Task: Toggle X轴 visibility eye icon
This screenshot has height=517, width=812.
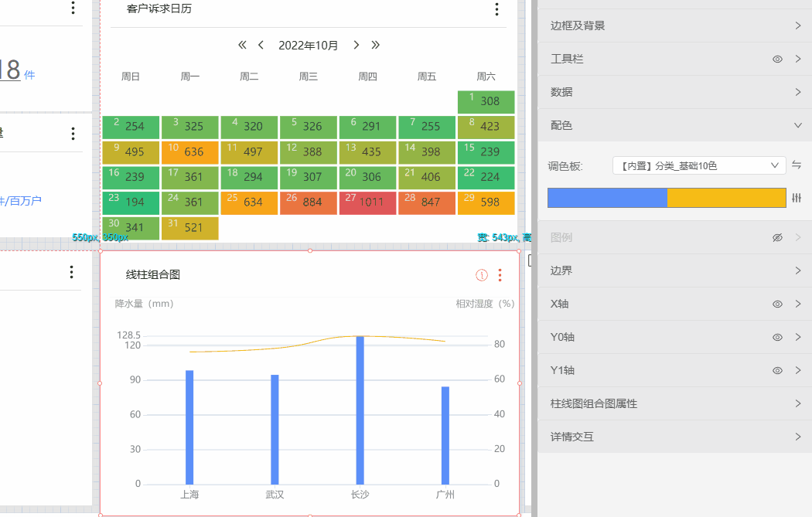Action: pyautogui.click(x=777, y=304)
